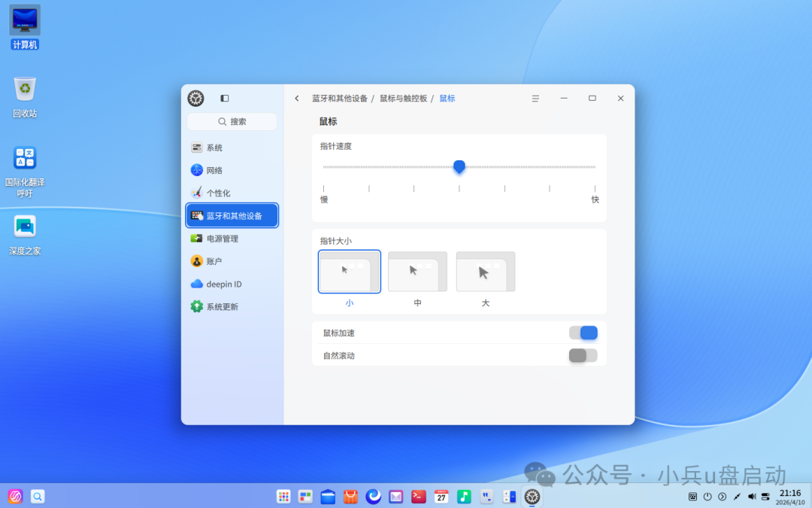Open 鼠标与触控板 from the breadcrumb
The width and height of the screenshot is (812, 508).
[405, 98]
